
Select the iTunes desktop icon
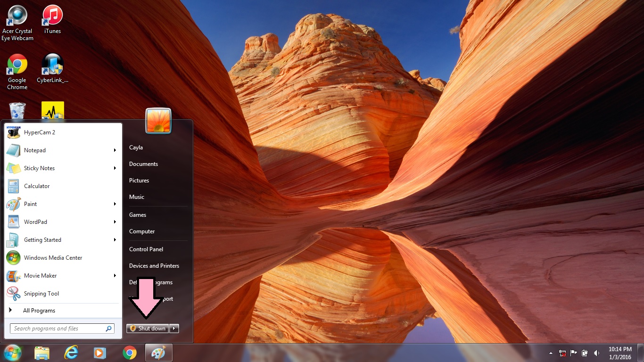point(52,20)
